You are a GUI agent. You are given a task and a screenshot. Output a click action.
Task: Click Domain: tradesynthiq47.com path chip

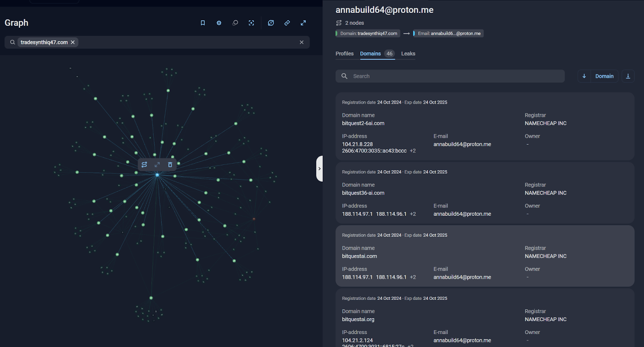pyautogui.click(x=368, y=33)
